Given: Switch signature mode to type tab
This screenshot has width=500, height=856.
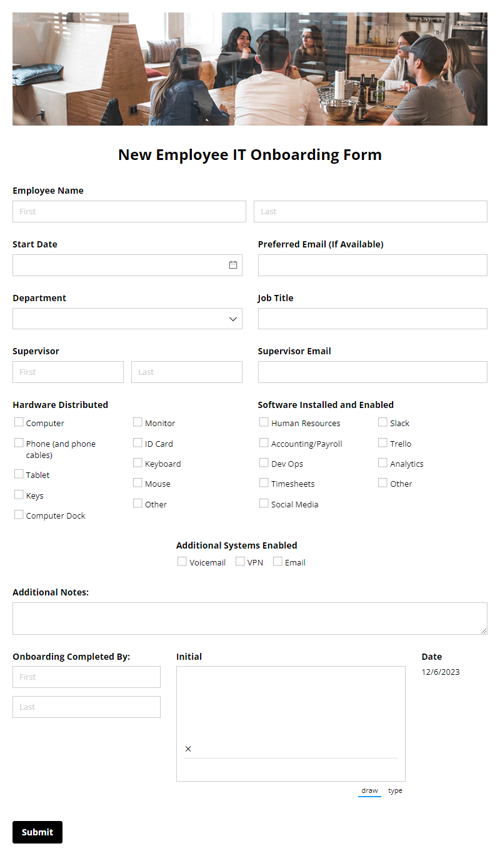Looking at the screenshot, I should coord(395,790).
